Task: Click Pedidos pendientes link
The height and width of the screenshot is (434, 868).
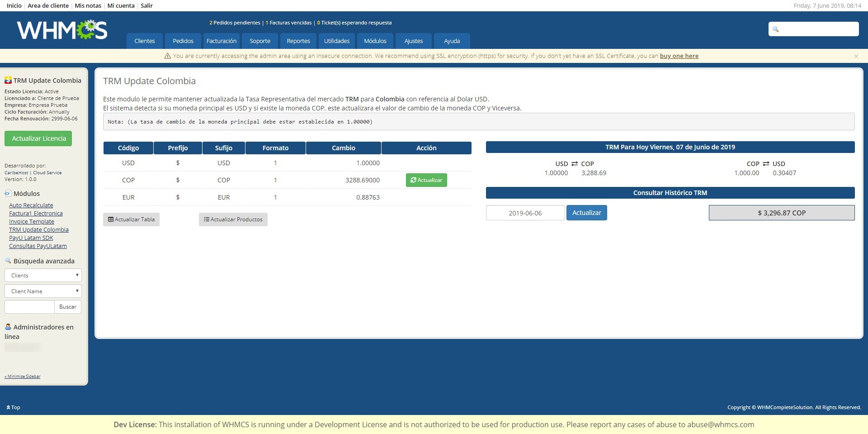Action: [x=235, y=23]
